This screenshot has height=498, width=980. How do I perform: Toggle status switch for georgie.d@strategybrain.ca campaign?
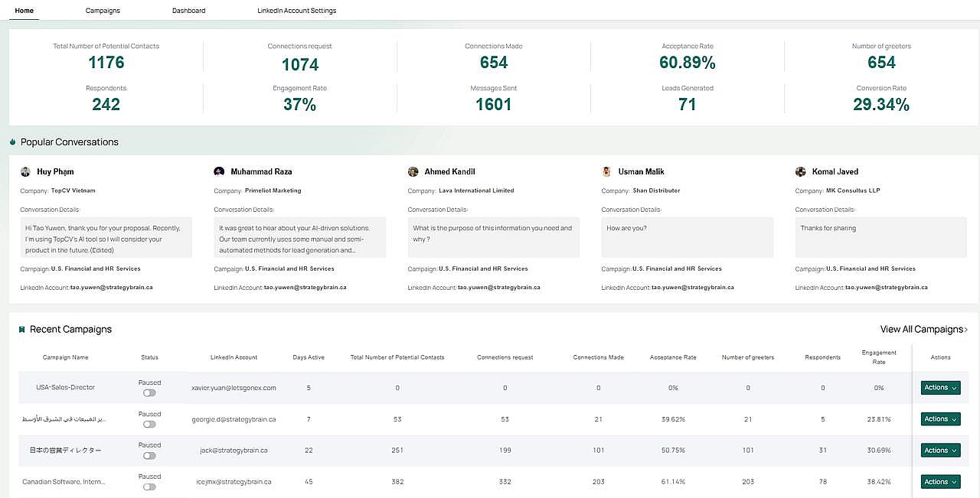149,424
